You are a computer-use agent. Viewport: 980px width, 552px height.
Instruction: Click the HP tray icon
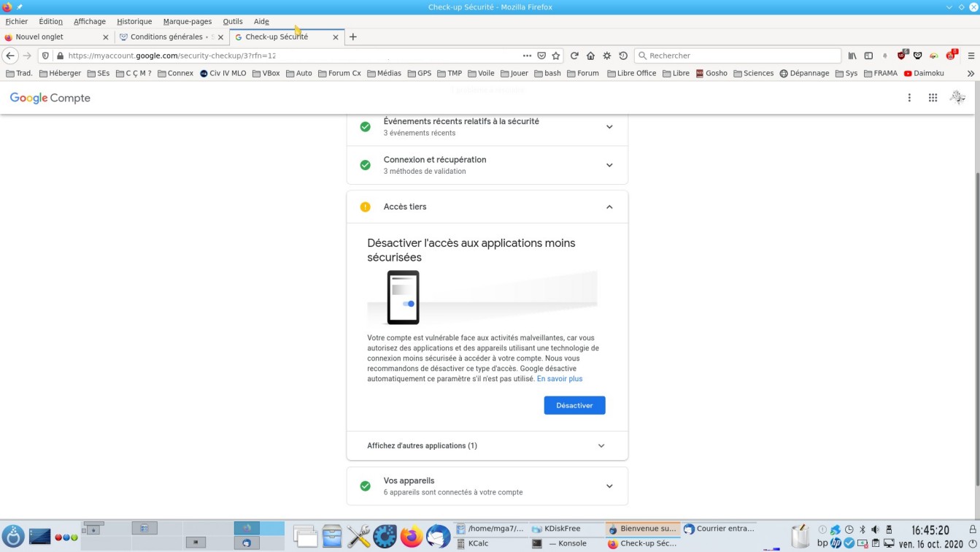(x=836, y=543)
